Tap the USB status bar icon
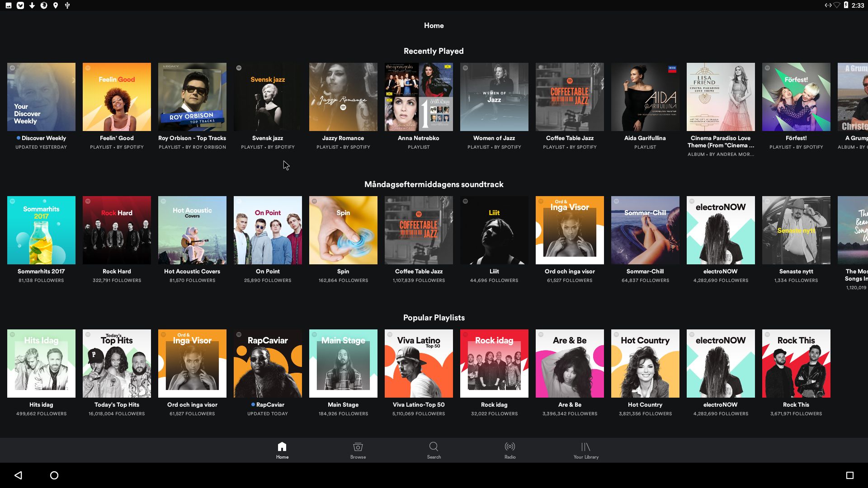 pos(67,5)
